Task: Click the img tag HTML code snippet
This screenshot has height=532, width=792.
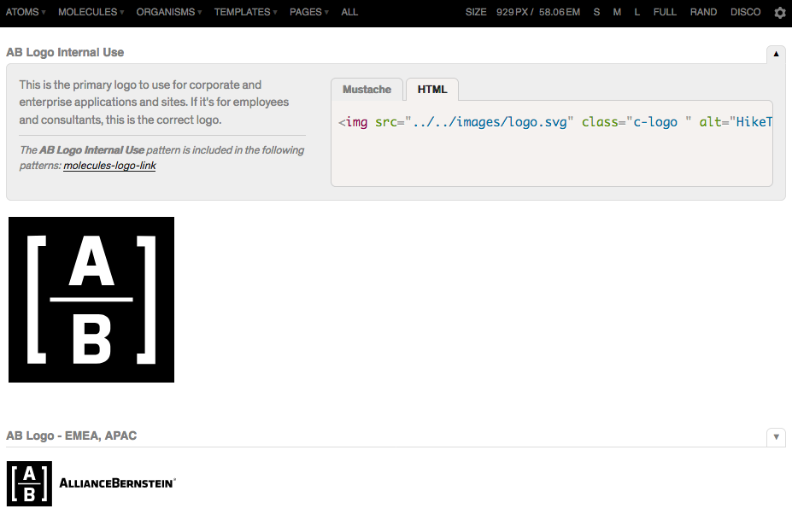Action: click(555, 122)
